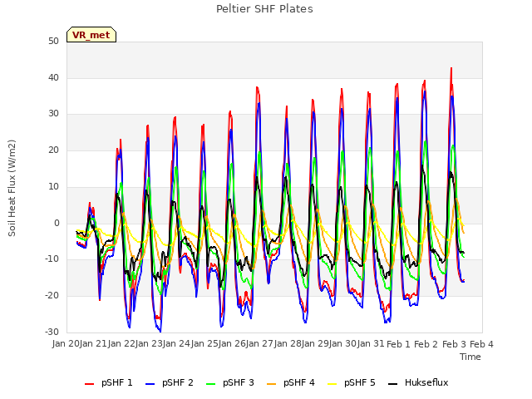Click the black Hukseflux legend swatch
This screenshot has height=399, width=532.
(x=393, y=384)
